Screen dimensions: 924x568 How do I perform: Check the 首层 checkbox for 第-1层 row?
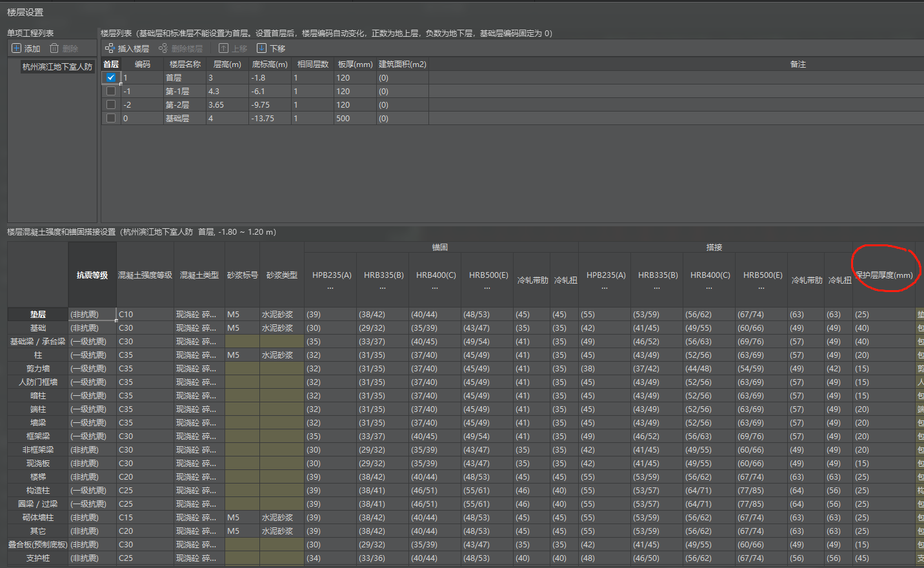pyautogui.click(x=111, y=91)
